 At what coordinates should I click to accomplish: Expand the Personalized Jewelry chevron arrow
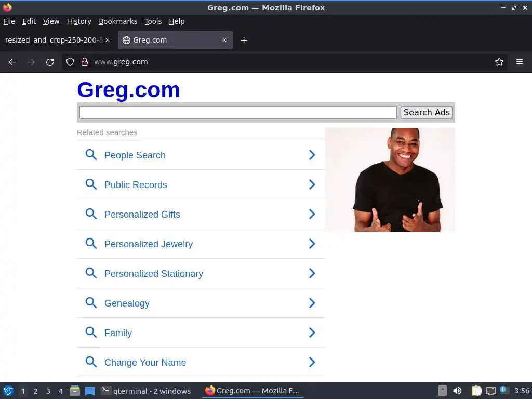[x=312, y=244]
